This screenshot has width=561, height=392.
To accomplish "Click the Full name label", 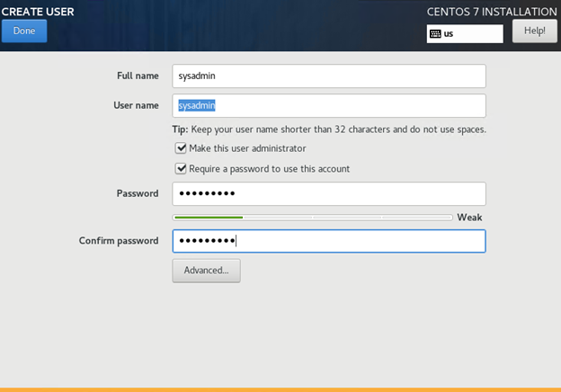I will click(138, 76).
